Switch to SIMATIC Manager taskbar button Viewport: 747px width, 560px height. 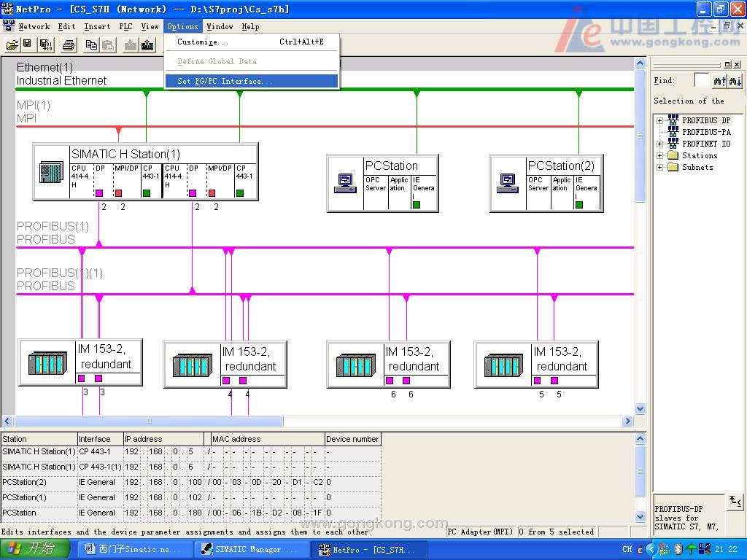[x=253, y=550]
